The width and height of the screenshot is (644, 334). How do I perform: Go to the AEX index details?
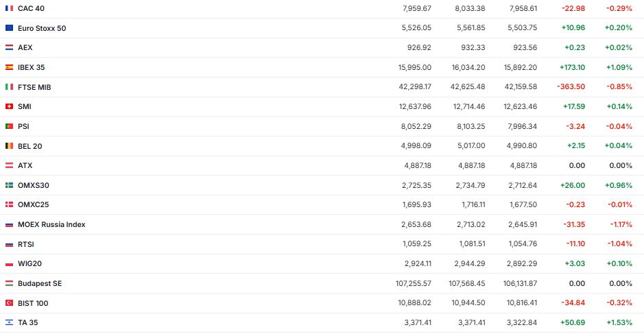[x=25, y=47]
